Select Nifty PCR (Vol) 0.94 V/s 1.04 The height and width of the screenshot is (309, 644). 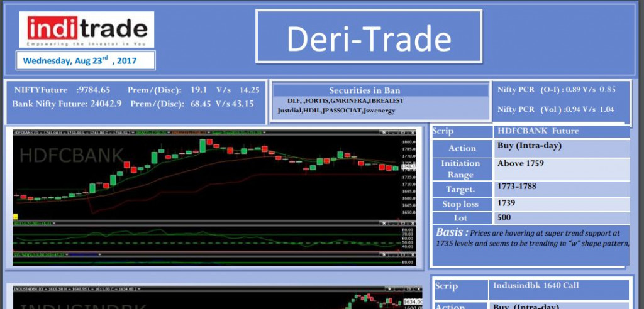tap(556, 109)
